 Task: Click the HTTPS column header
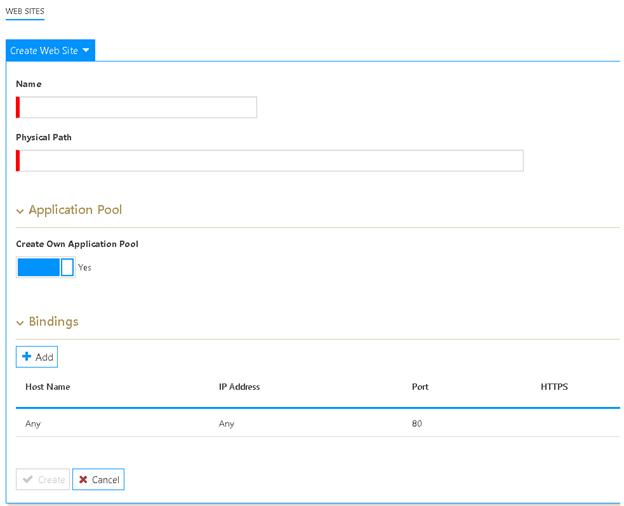[x=554, y=387]
